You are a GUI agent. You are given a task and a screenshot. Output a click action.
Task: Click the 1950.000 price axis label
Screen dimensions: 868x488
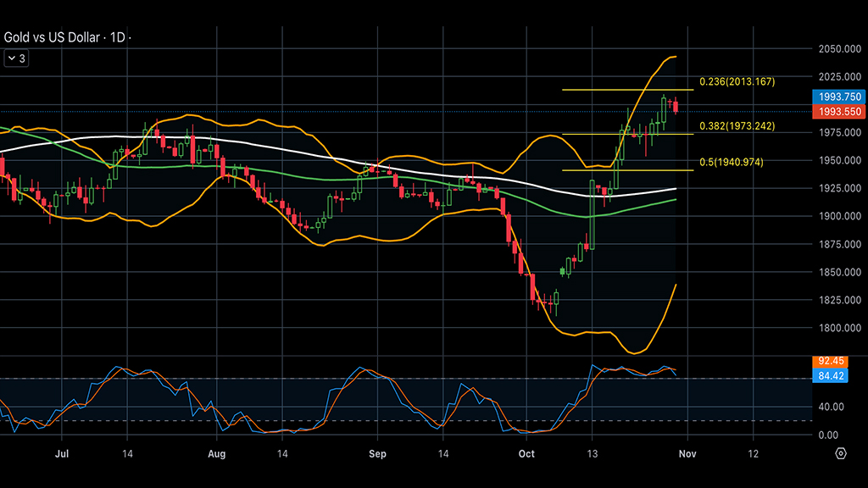coord(840,160)
